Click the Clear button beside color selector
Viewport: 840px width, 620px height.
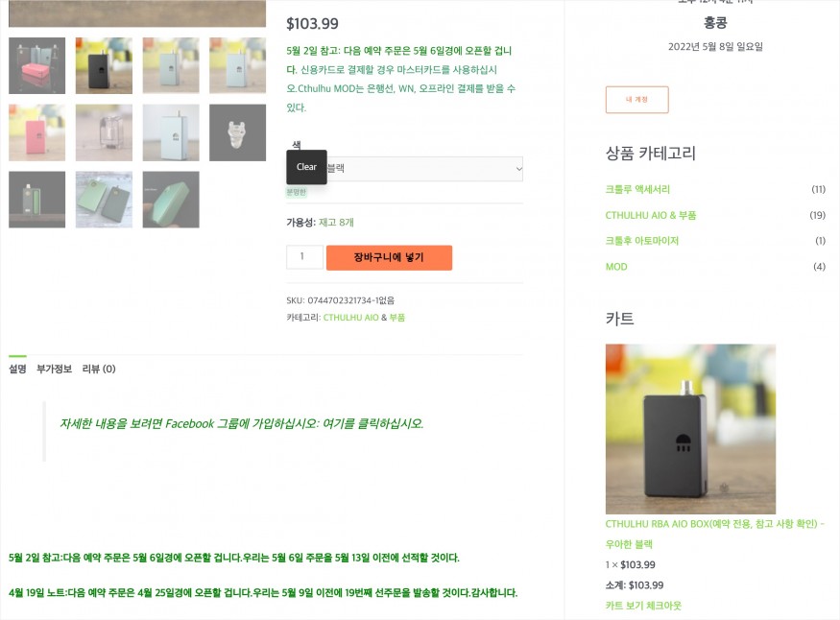coord(306,167)
